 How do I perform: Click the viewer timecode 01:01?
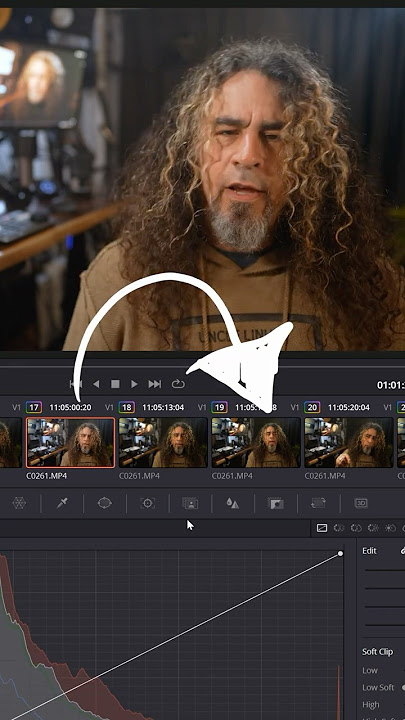pyautogui.click(x=391, y=385)
